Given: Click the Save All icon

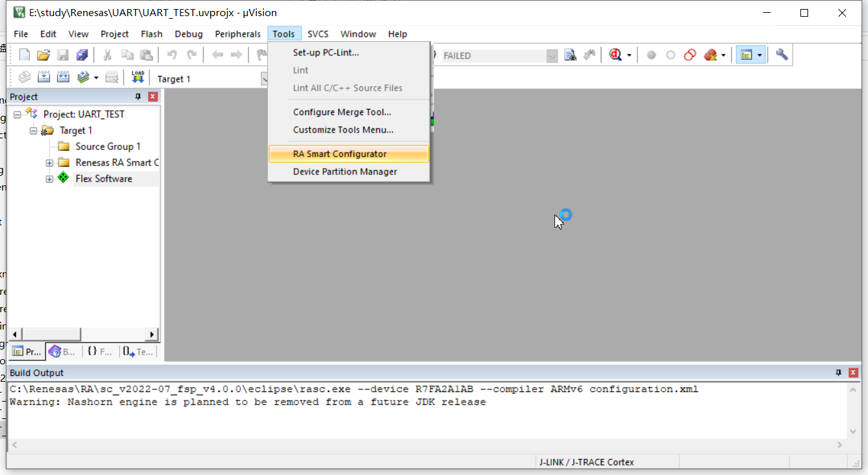Looking at the screenshot, I should pyautogui.click(x=82, y=55).
